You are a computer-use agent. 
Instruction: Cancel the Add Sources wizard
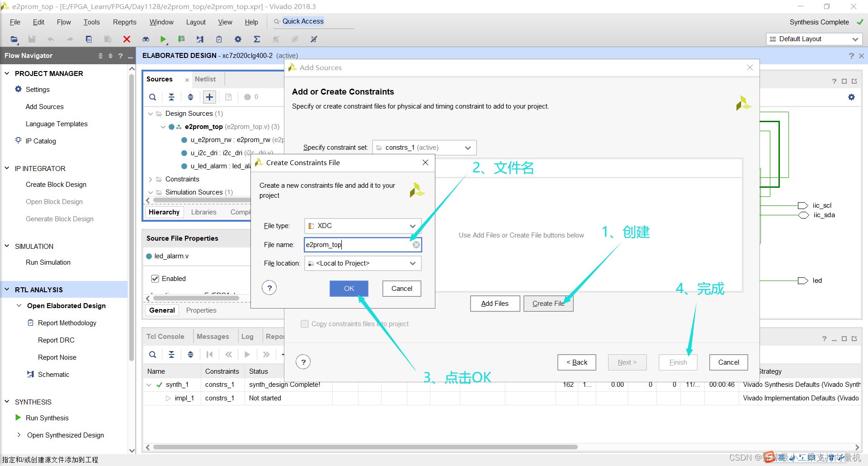(729, 362)
